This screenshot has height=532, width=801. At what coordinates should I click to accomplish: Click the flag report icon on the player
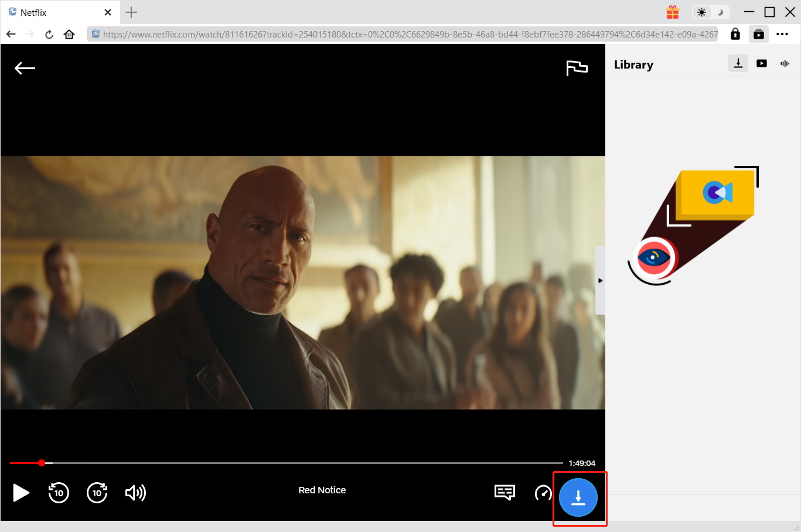(x=577, y=68)
